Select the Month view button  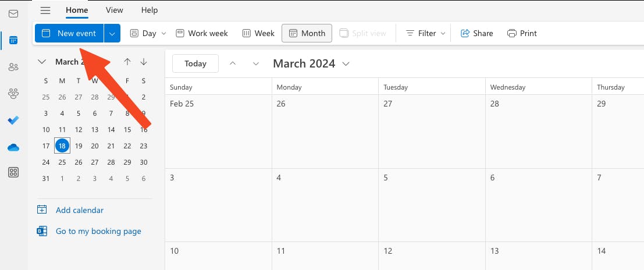307,33
